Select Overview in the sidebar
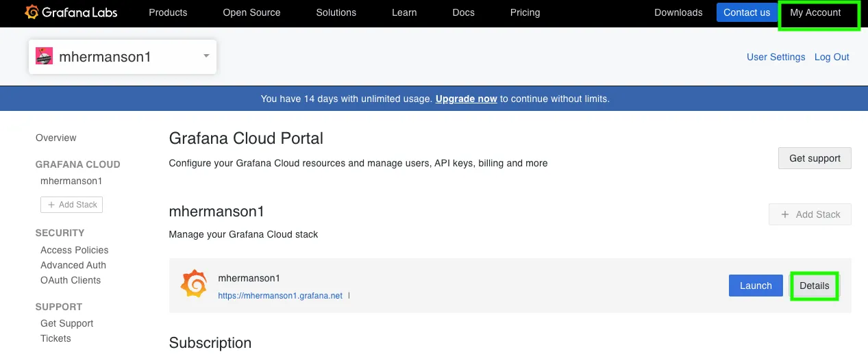868x354 pixels. 56,138
